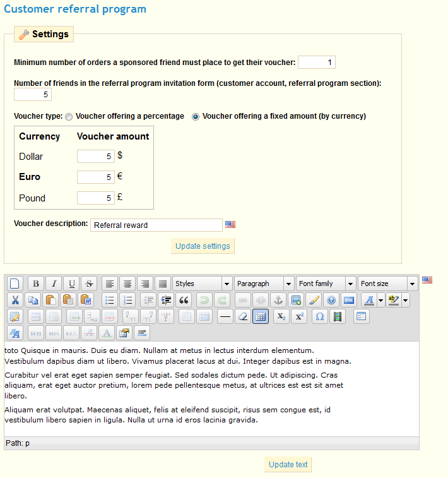The width and height of the screenshot is (448, 478).
Task: Click 'Path: p' status bar text
Action: click(18, 443)
